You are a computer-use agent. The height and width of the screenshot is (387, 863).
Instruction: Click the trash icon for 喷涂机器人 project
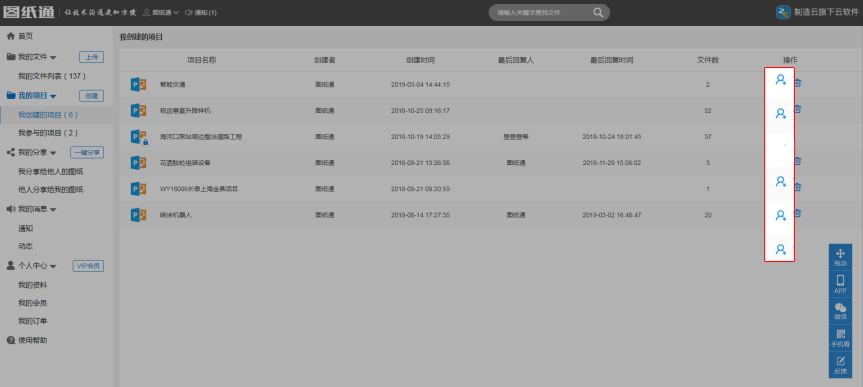point(798,213)
